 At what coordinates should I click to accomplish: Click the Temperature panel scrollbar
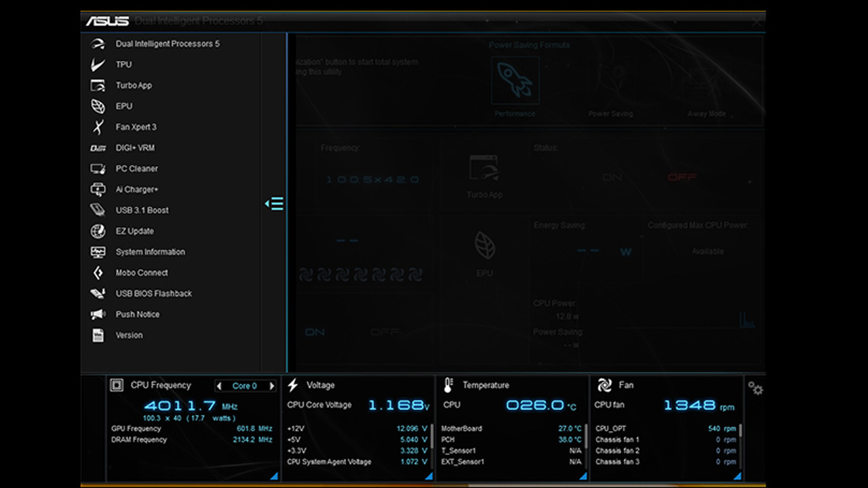pyautogui.click(x=586, y=436)
